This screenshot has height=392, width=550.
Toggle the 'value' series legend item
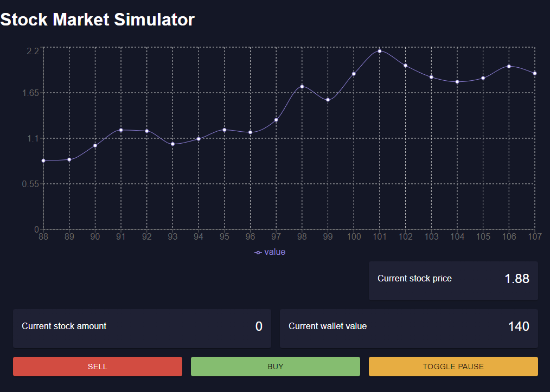tap(270, 252)
